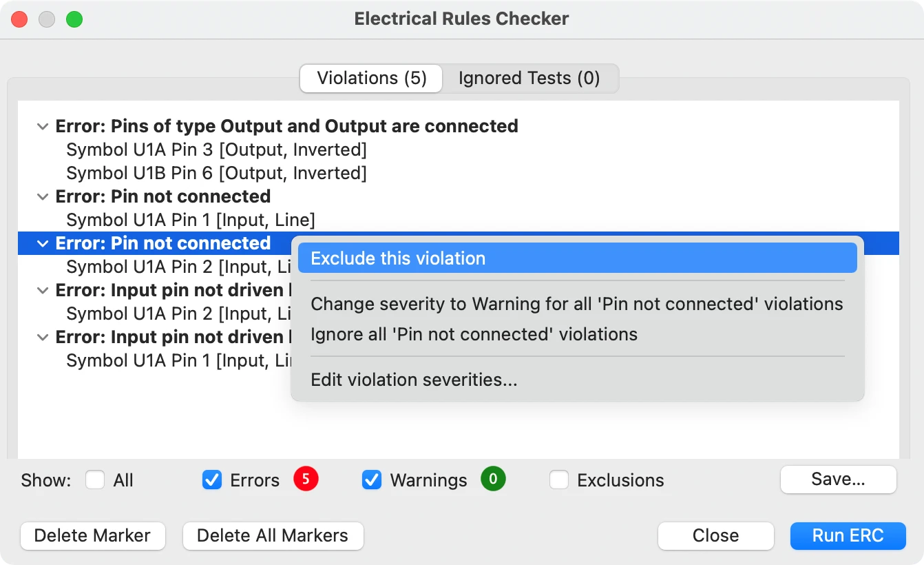This screenshot has width=924, height=565.
Task: Zoom the window with green button
Action: (74, 19)
